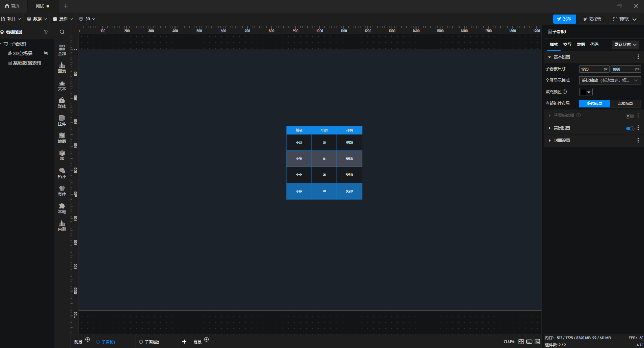Click the layer filter funnel icon
Viewport: 644px width, 348px height.
click(x=46, y=32)
